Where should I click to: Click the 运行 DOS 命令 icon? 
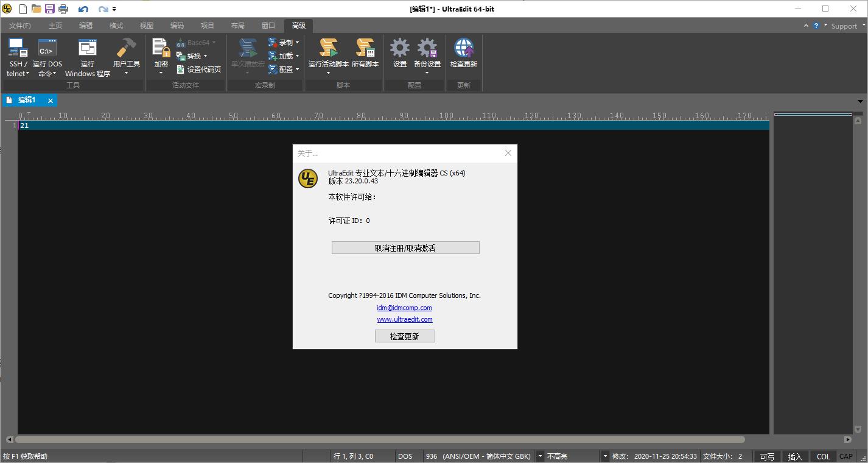click(x=47, y=48)
